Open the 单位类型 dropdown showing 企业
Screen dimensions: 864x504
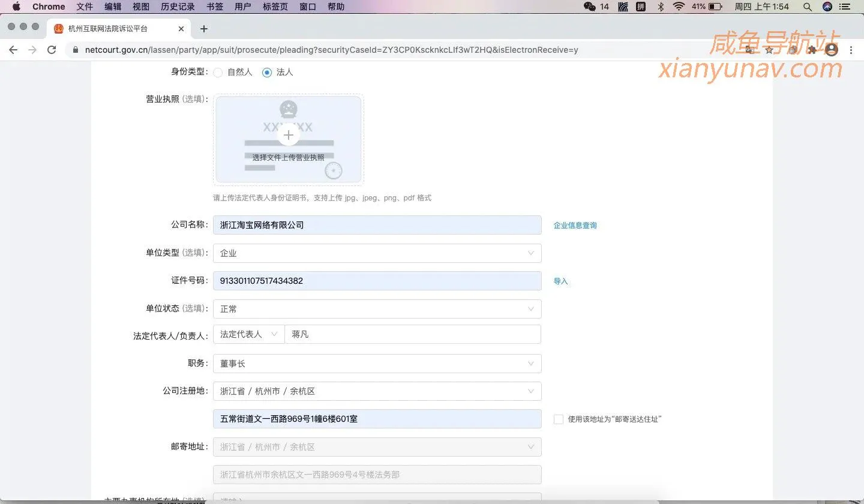[x=530, y=253]
